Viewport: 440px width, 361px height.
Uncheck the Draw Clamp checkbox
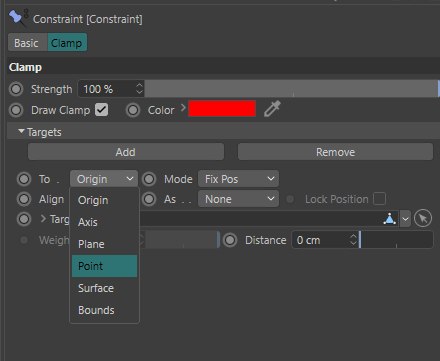tap(101, 110)
